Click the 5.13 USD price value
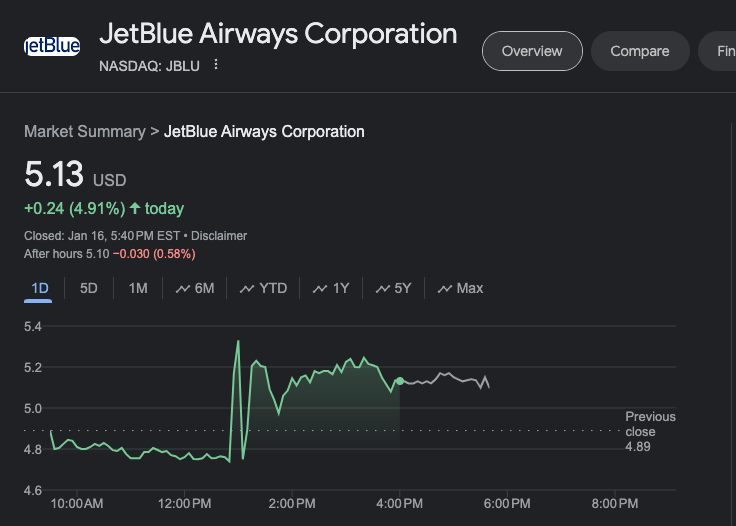 click(54, 176)
